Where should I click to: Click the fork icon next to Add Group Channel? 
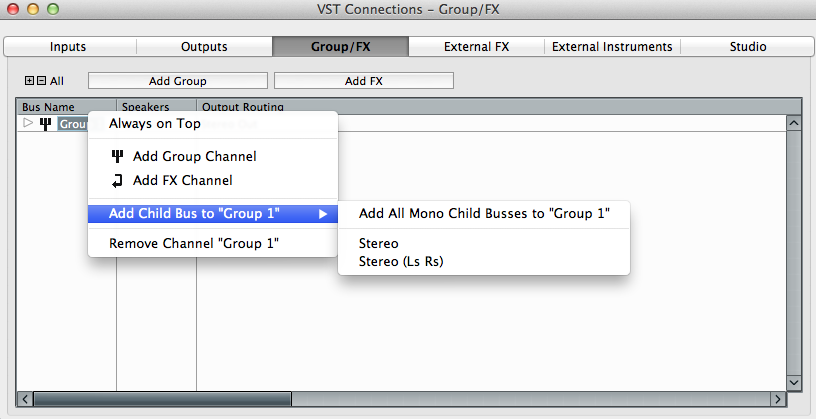[x=118, y=156]
